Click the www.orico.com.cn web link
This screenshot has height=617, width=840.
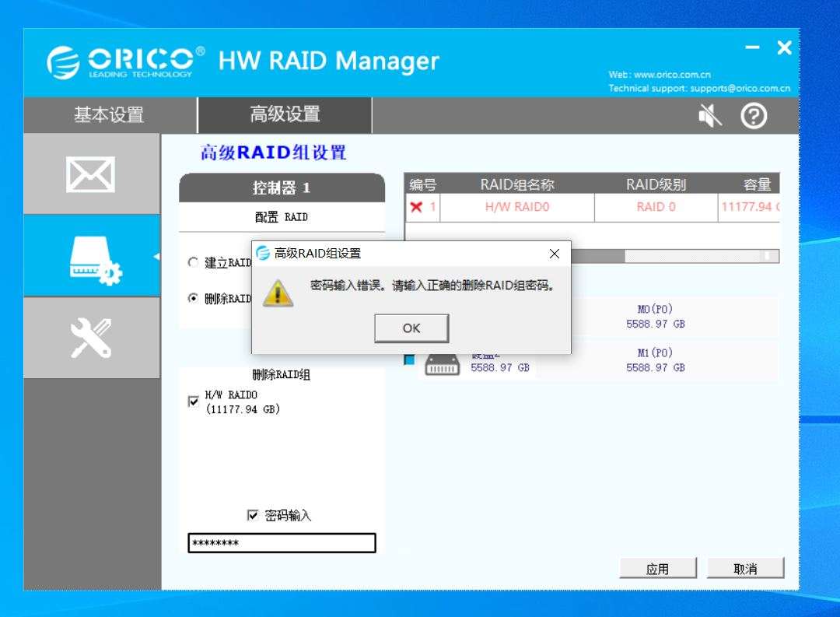(x=672, y=75)
